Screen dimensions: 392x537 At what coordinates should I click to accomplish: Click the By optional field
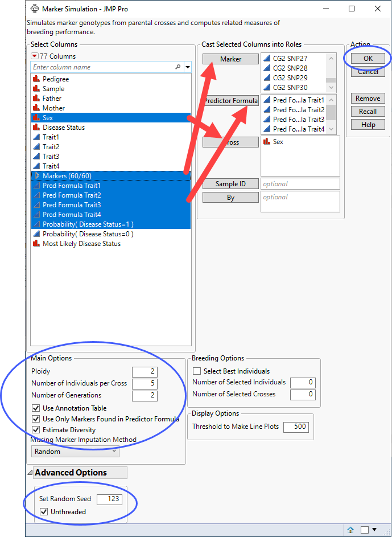coord(300,202)
